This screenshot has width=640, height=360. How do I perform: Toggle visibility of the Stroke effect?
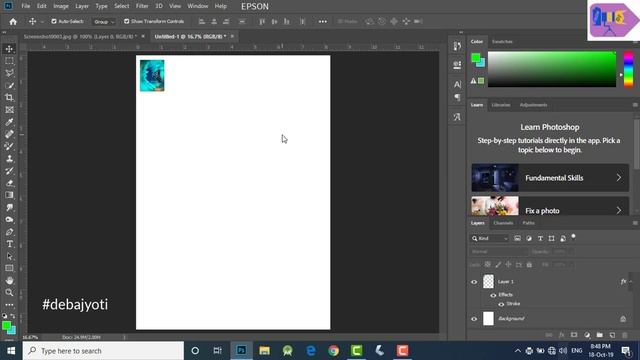(501, 304)
